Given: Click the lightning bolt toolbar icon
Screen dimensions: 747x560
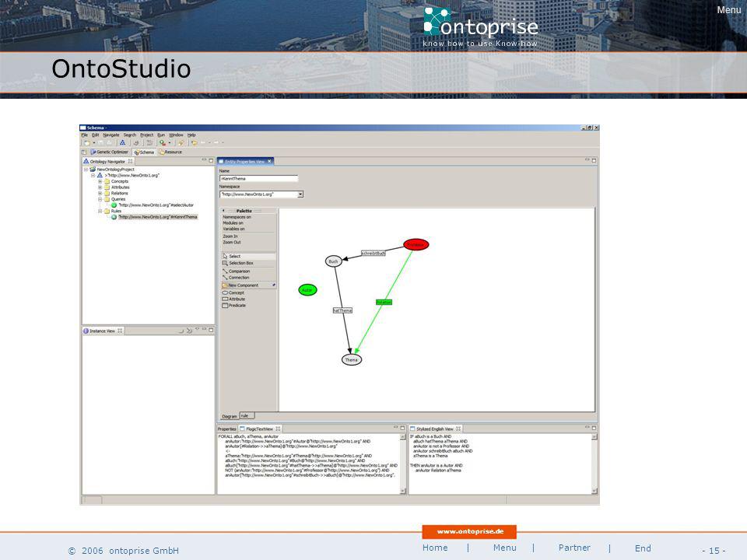Looking at the screenshot, I should point(181,142).
